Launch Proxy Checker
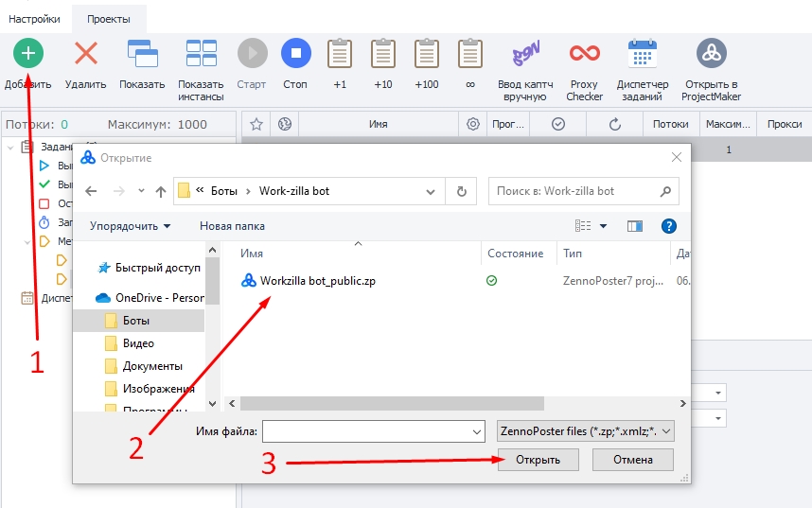 pyautogui.click(x=585, y=53)
